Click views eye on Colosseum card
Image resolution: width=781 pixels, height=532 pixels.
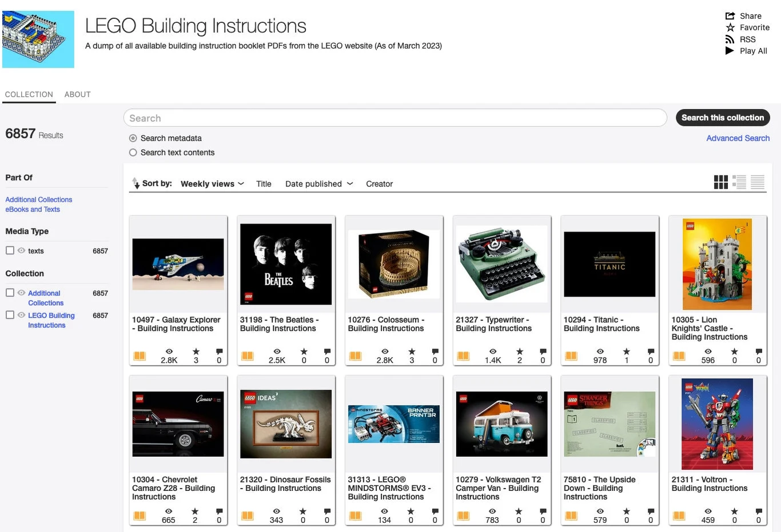click(385, 351)
